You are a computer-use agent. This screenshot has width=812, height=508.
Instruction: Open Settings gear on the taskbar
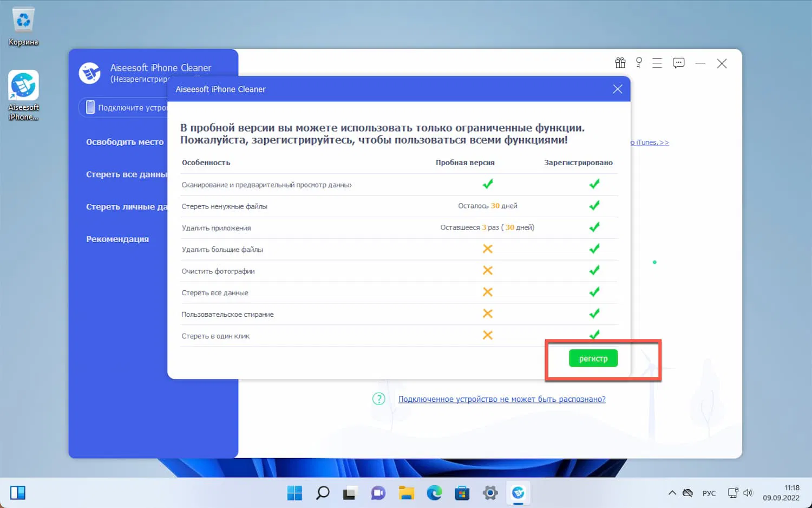pyautogui.click(x=490, y=493)
